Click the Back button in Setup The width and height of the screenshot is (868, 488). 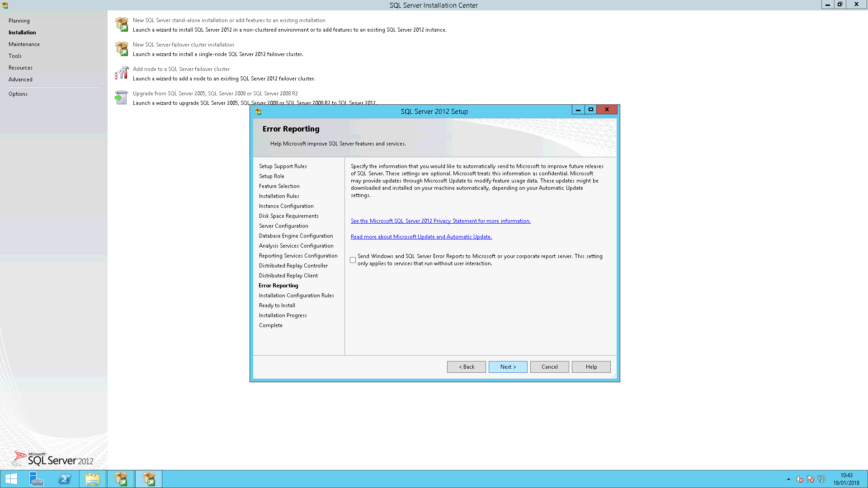pyautogui.click(x=467, y=367)
